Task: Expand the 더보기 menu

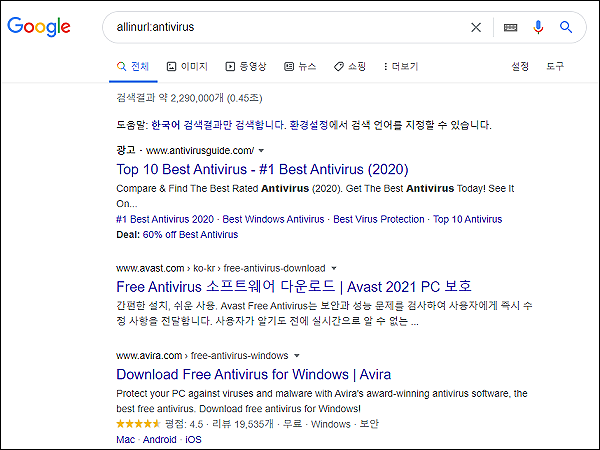Action: click(401, 67)
